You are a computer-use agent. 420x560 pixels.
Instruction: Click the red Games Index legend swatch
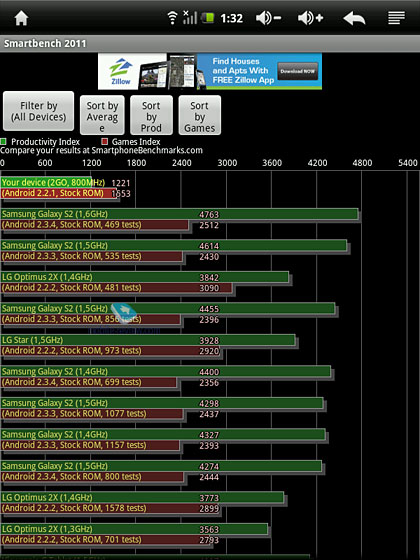(104, 141)
